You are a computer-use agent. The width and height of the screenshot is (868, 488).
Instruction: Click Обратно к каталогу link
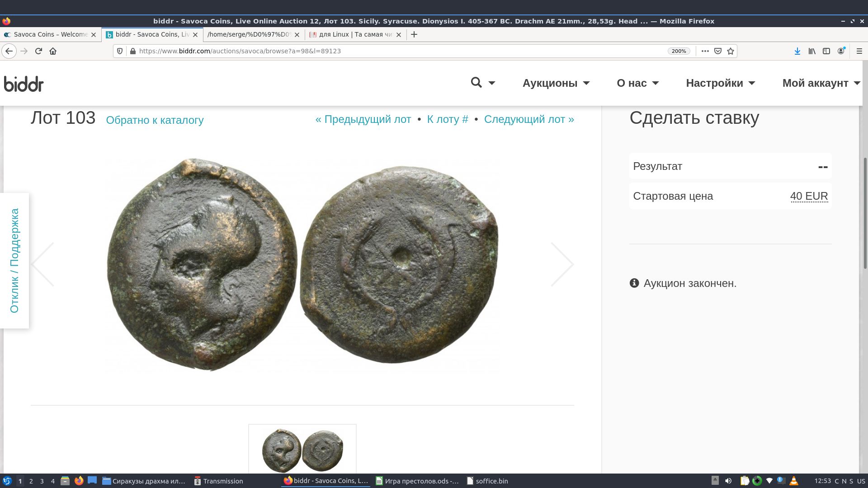155,120
